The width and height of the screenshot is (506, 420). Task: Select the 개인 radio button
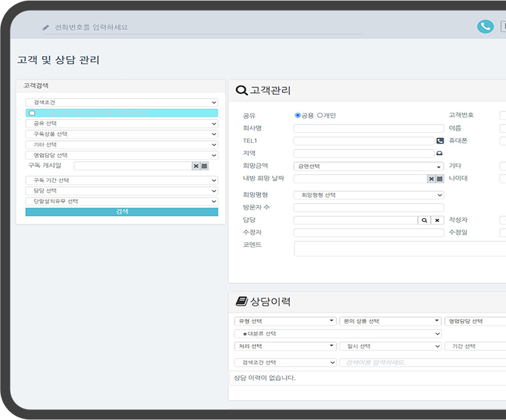320,115
